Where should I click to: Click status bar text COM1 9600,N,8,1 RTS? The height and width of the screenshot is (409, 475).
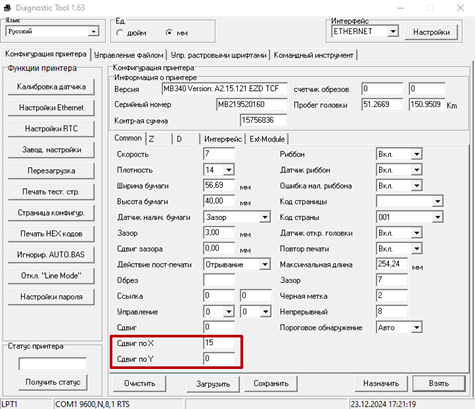point(92,404)
